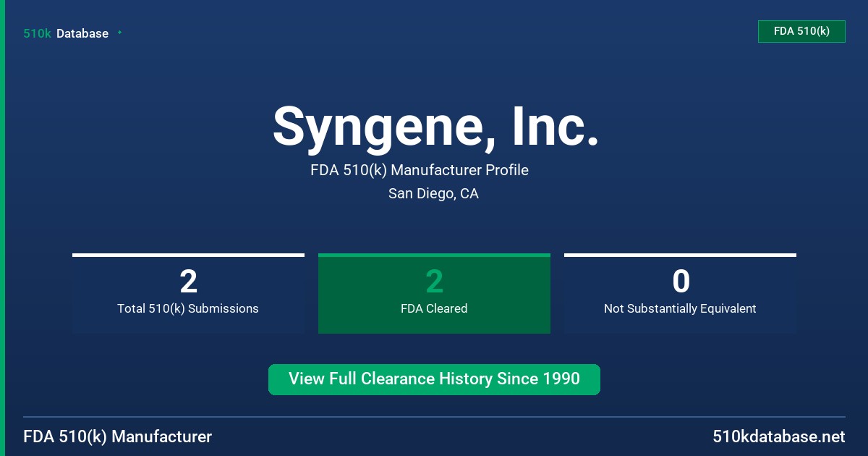The image size is (868, 456).
Task: Click the FDA 510(k) Manufacturer Profile subtitle
Action: (x=420, y=170)
